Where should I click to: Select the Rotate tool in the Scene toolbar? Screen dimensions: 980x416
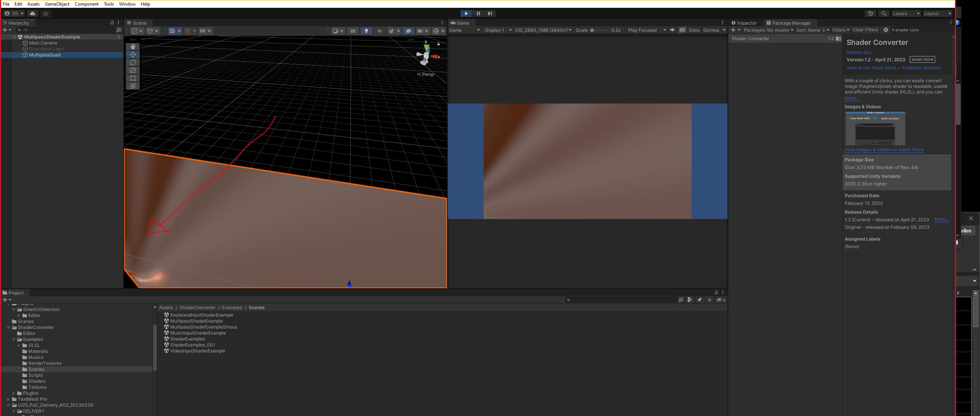[x=133, y=62]
